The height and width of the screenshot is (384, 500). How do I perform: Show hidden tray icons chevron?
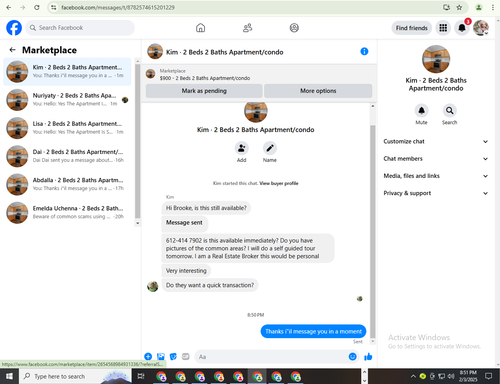pos(413,376)
